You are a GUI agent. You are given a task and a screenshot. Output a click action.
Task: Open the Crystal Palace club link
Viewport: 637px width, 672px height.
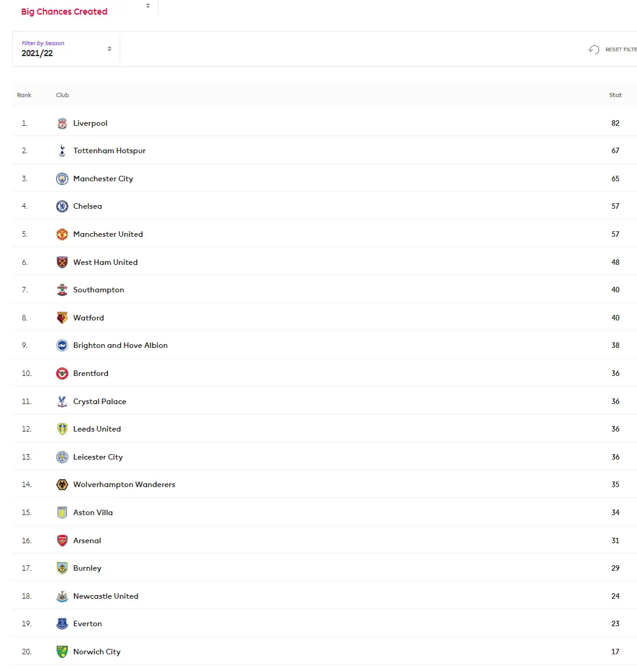(x=99, y=402)
